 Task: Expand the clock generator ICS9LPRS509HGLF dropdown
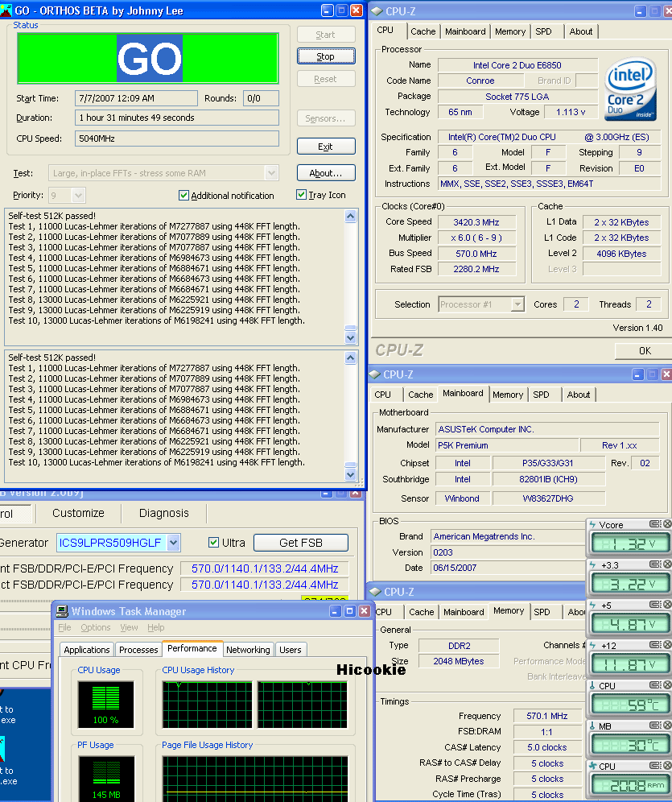[x=173, y=543]
